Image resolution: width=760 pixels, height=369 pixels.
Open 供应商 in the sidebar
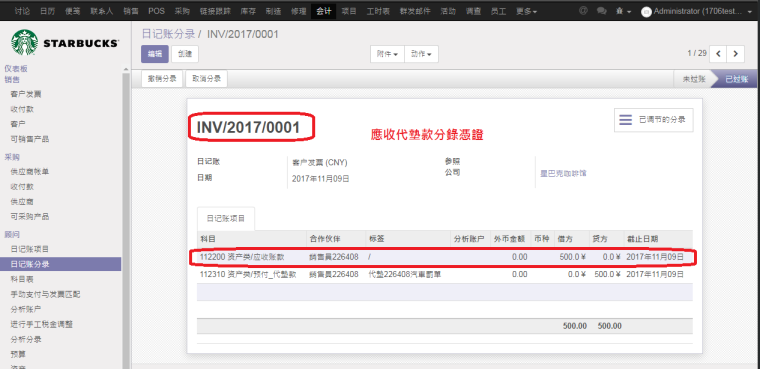tap(22, 201)
